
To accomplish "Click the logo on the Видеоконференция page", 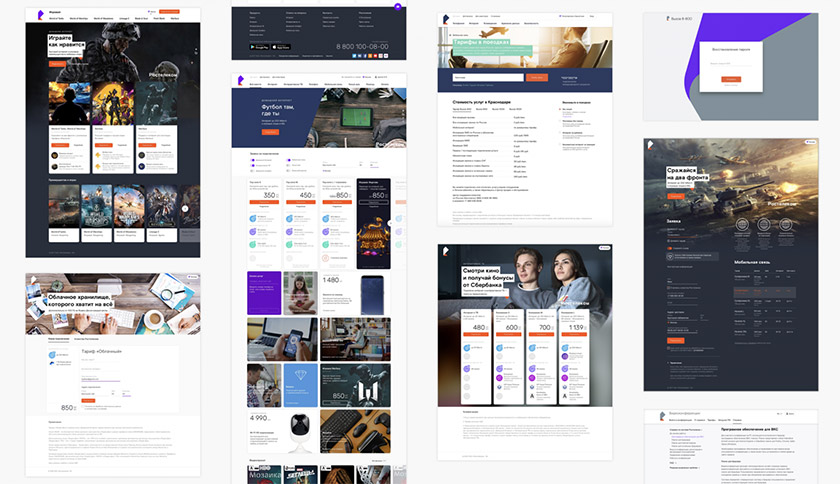I will pos(662,415).
